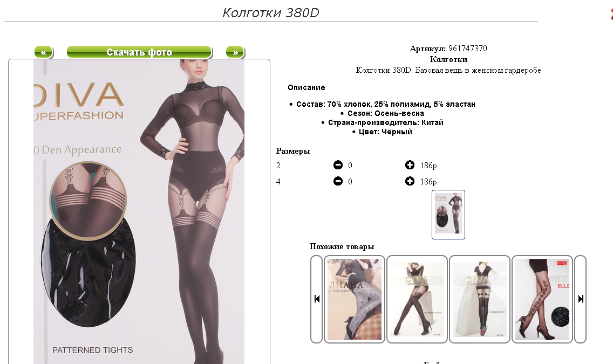Go to next photo with » button
Screen dimensions: 613x364
pos(235,52)
